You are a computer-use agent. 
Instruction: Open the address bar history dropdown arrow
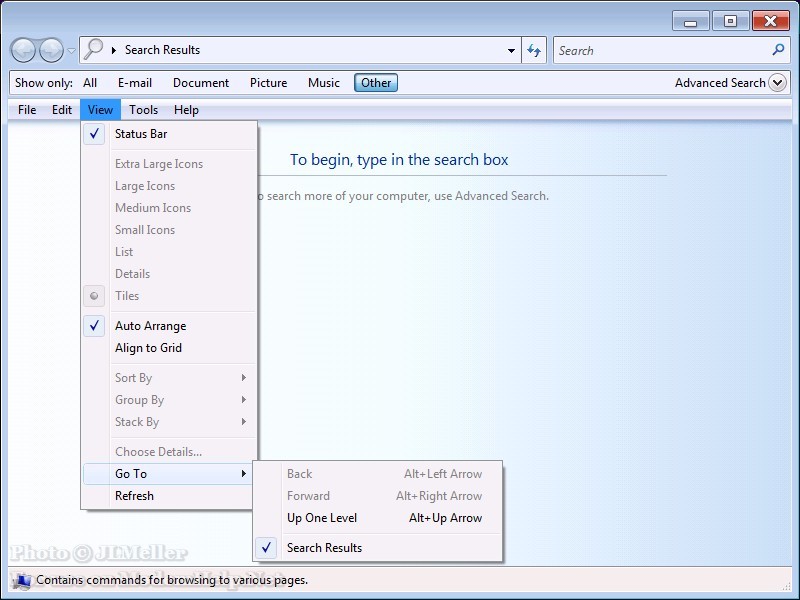pos(511,50)
